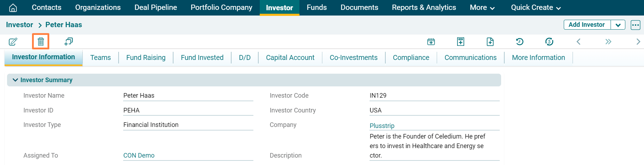644x165 pixels.
Task: Open the Quick Create dropdown
Action: coord(536,7)
